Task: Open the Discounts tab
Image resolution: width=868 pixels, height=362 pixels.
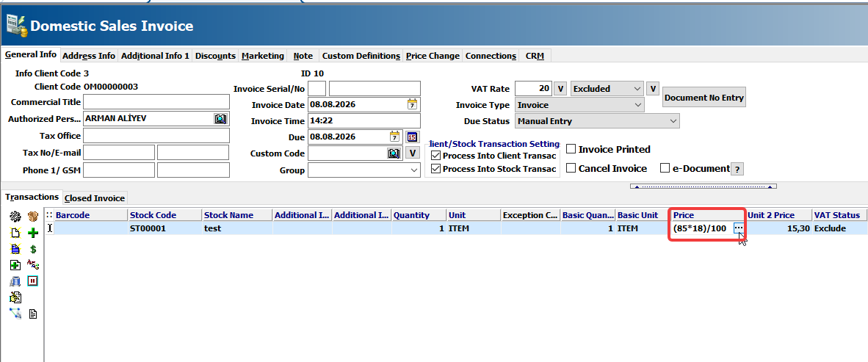Action: click(215, 56)
